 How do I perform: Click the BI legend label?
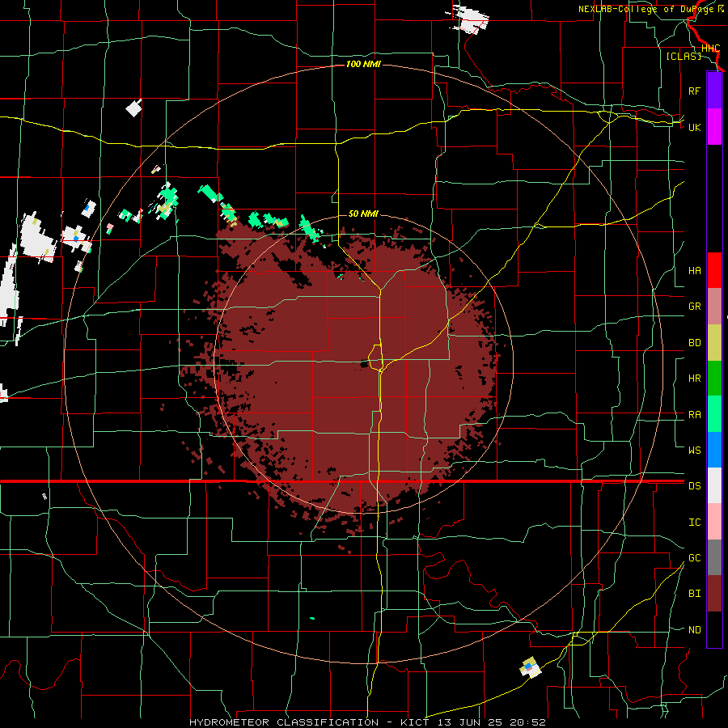[x=694, y=594]
